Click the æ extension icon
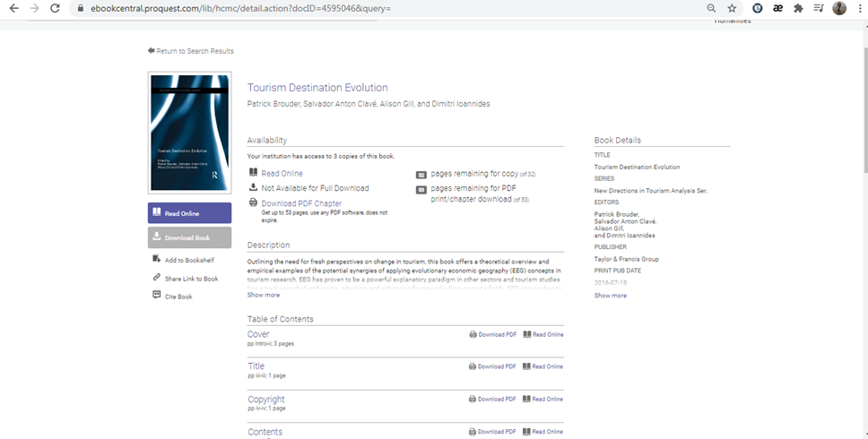 click(x=777, y=8)
